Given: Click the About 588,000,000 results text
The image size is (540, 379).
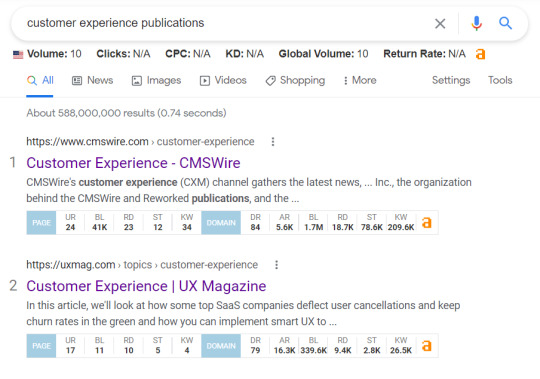Looking at the screenshot, I should tap(126, 113).
